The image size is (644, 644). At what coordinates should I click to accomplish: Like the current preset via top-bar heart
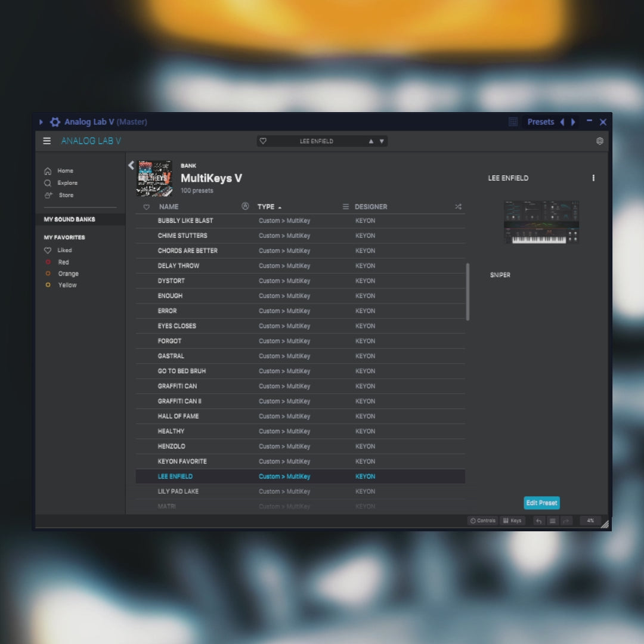coord(263,141)
